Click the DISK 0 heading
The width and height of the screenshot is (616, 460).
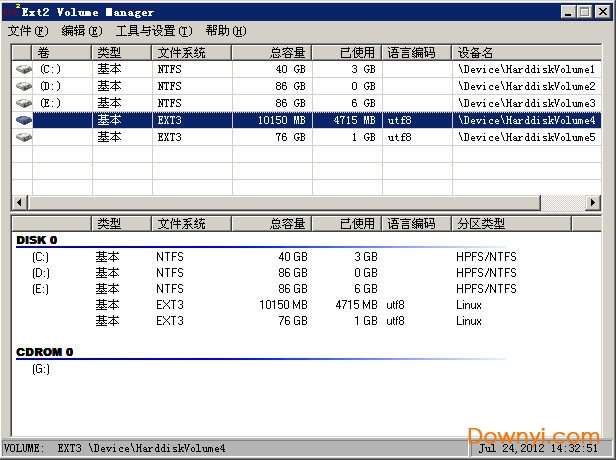[x=37, y=240]
